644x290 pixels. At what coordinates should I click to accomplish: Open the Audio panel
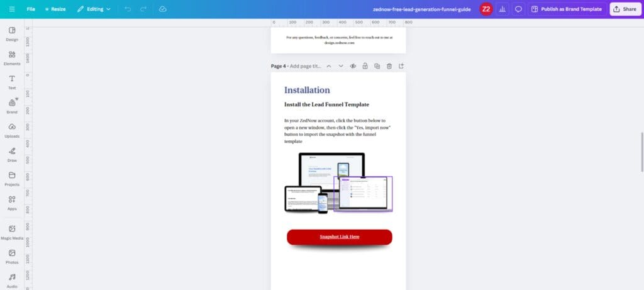[12, 281]
